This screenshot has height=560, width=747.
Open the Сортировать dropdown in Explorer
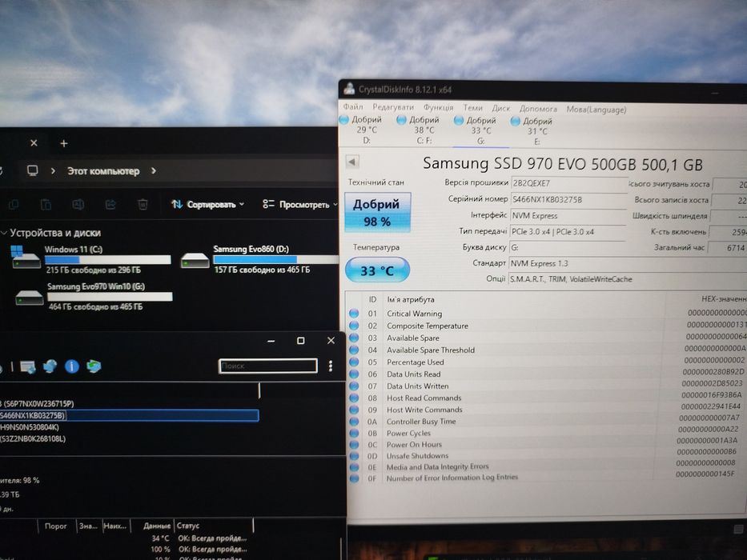[207, 204]
